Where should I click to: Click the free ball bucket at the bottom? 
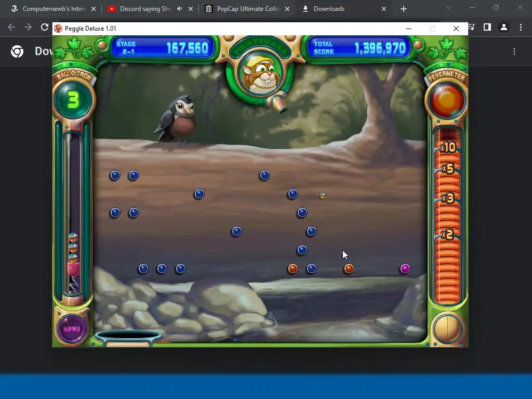(128, 338)
